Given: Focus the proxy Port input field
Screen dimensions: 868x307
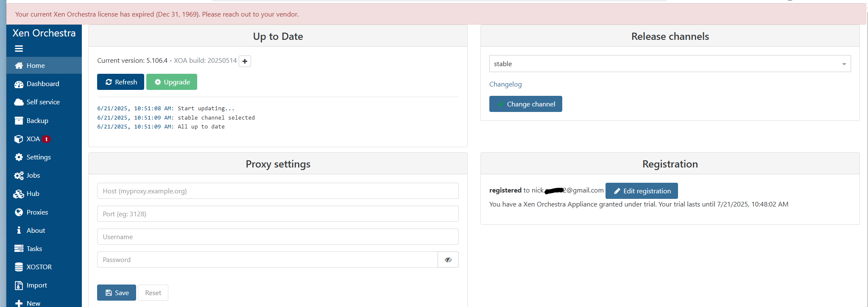Looking at the screenshot, I should click(278, 214).
